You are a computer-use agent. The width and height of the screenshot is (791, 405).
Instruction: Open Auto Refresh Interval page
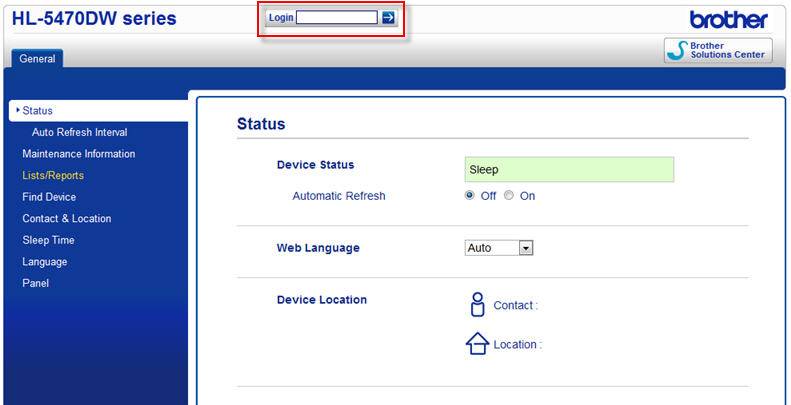79,132
